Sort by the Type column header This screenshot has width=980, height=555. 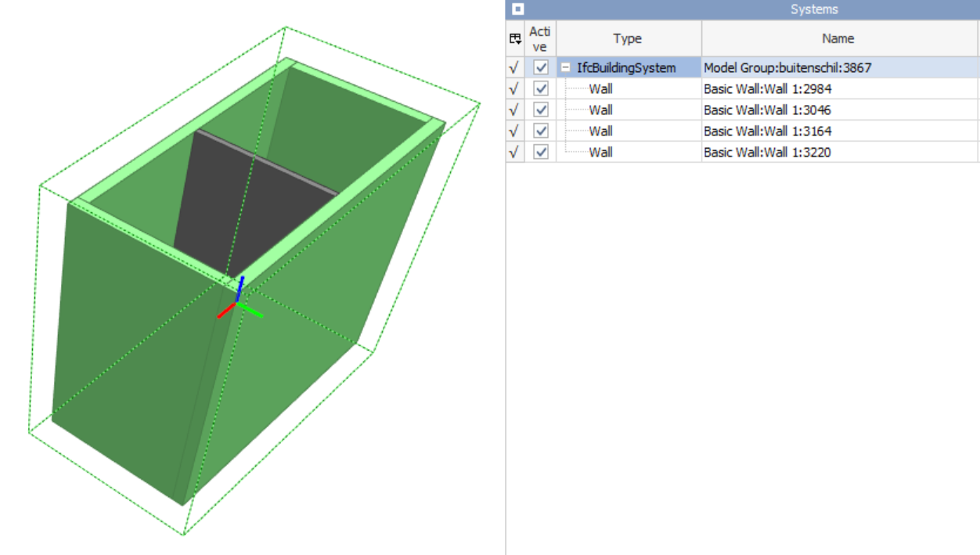[x=629, y=38]
